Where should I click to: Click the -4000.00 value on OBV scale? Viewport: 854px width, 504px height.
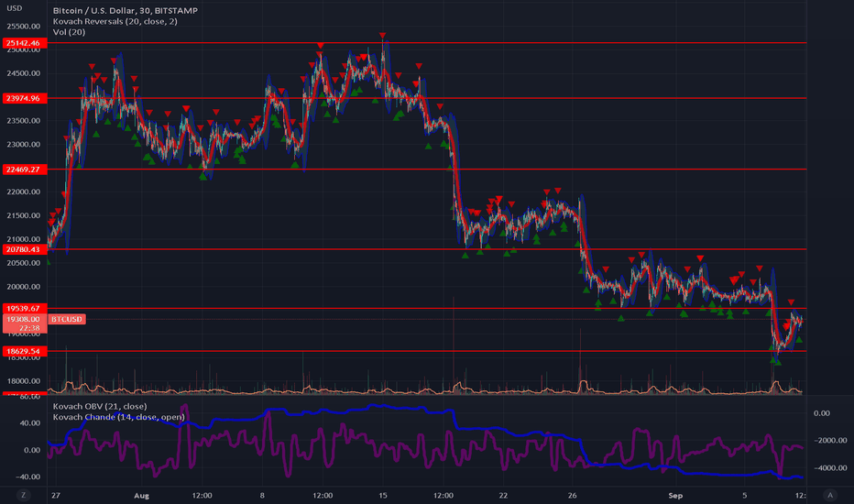[x=830, y=467]
